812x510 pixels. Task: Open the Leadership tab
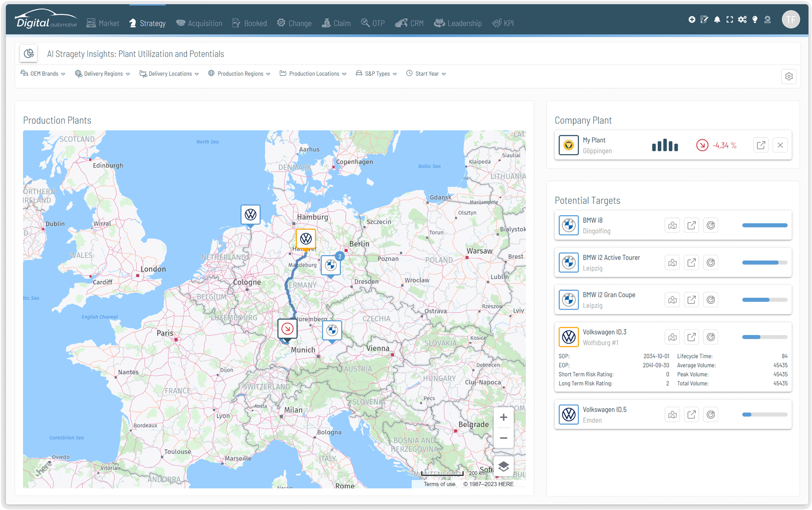[458, 23]
